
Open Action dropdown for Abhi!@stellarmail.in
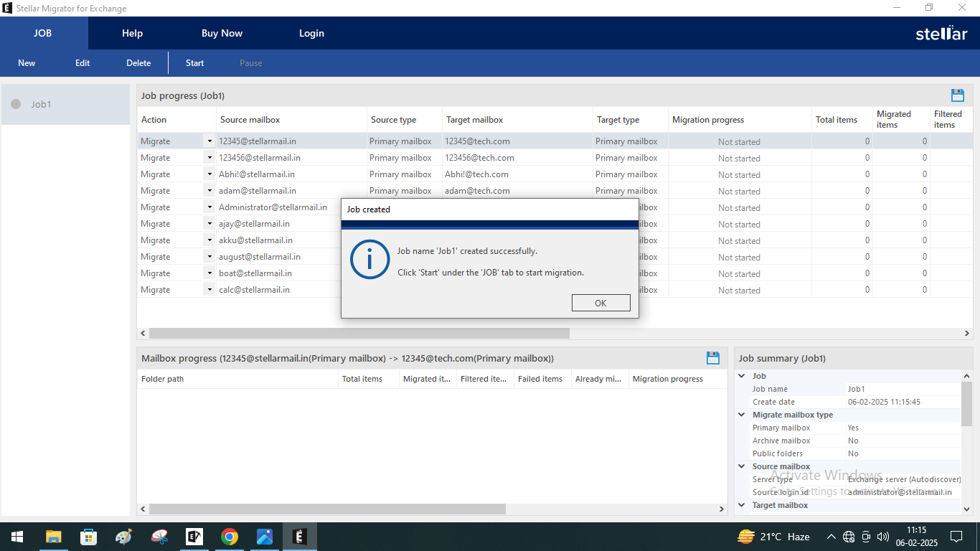[209, 174]
